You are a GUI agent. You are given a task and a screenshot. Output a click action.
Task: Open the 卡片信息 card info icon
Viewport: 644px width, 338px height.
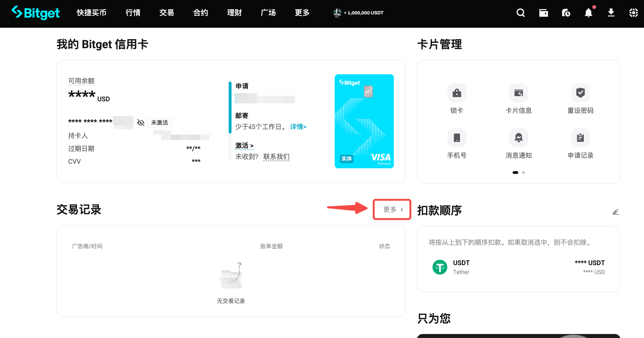[x=518, y=93]
